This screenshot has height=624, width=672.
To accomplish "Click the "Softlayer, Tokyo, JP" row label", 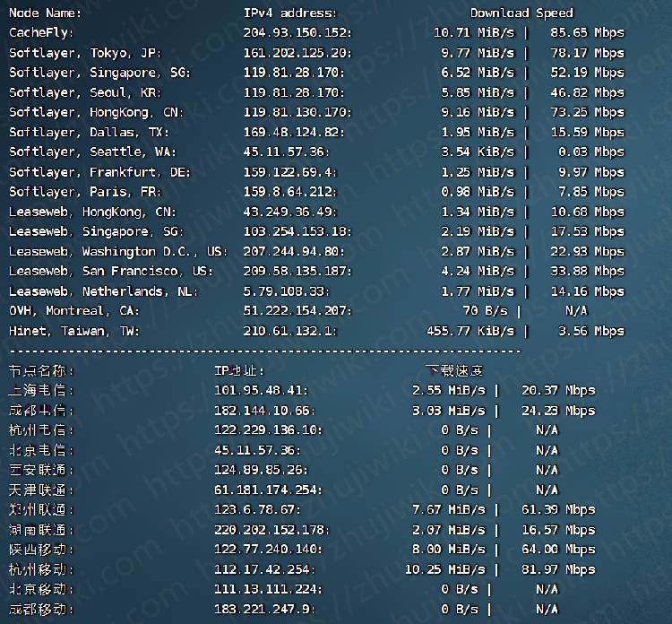I will pos(85,53).
